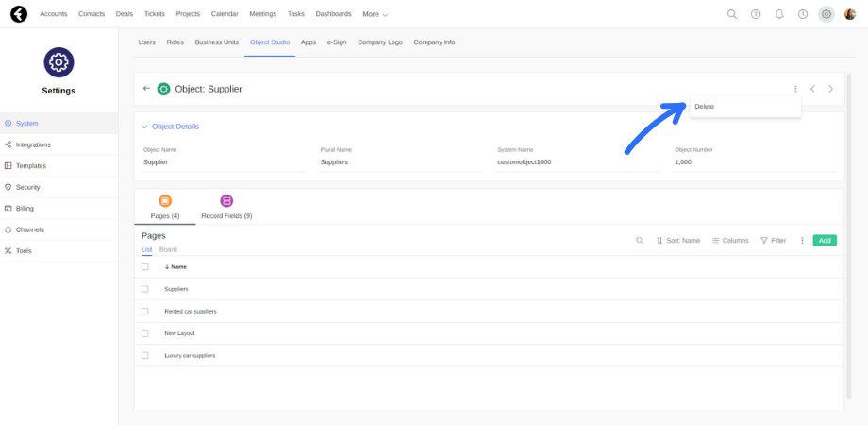
Task: Open Integrations in sidebar
Action: coord(58,144)
